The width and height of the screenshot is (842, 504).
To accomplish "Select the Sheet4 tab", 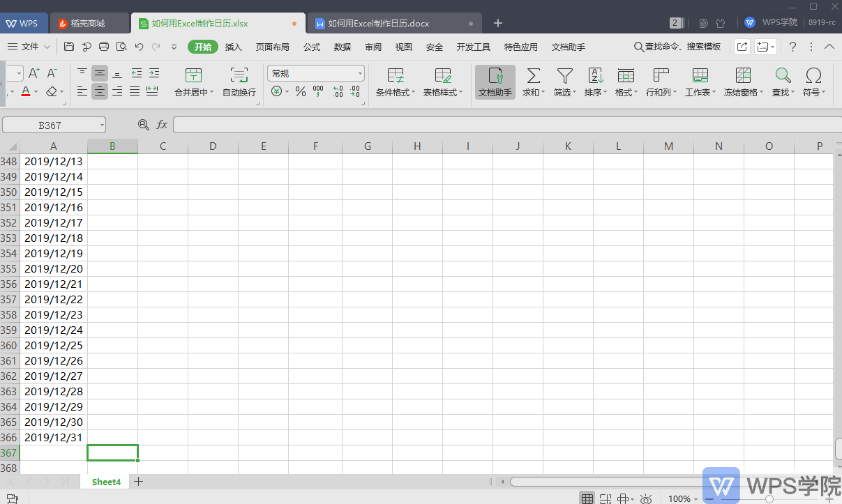I will click(x=106, y=482).
